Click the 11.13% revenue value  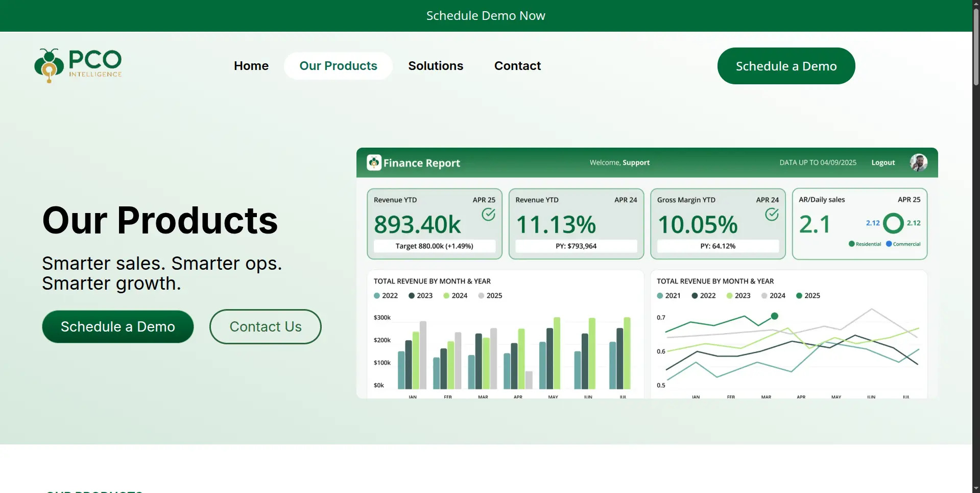(556, 224)
